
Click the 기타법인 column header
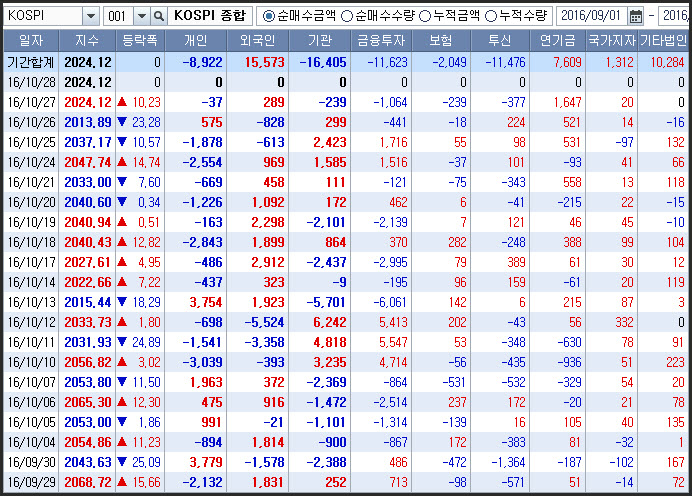pos(663,41)
